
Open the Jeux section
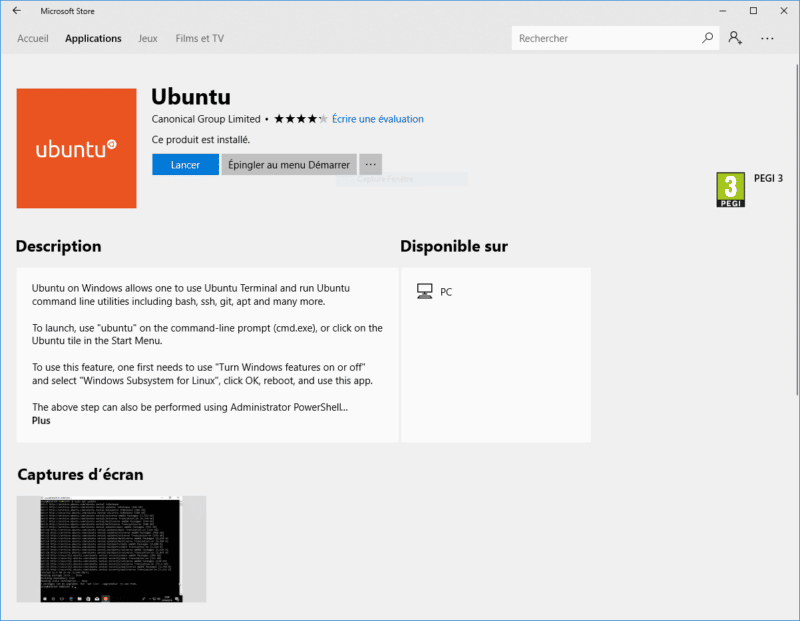tap(147, 38)
